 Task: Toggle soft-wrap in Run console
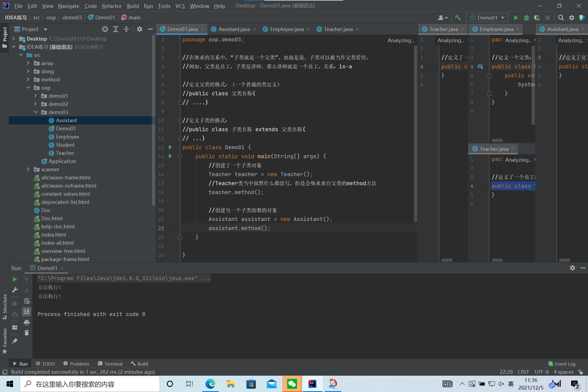(x=27, y=301)
